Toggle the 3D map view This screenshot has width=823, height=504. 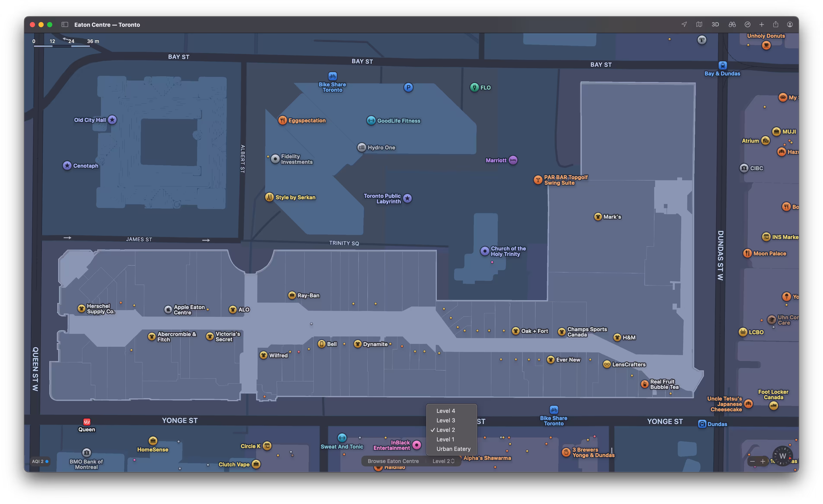(715, 24)
